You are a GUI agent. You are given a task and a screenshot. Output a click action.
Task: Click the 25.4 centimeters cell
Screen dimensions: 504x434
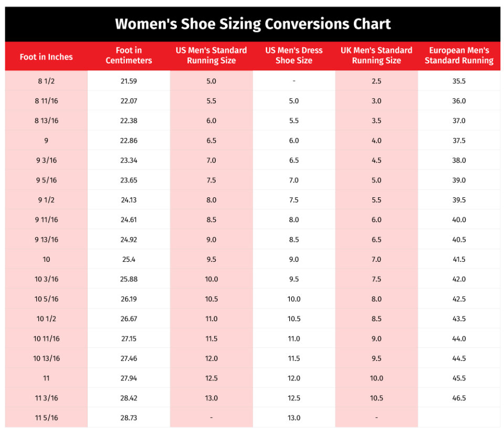[129, 259]
